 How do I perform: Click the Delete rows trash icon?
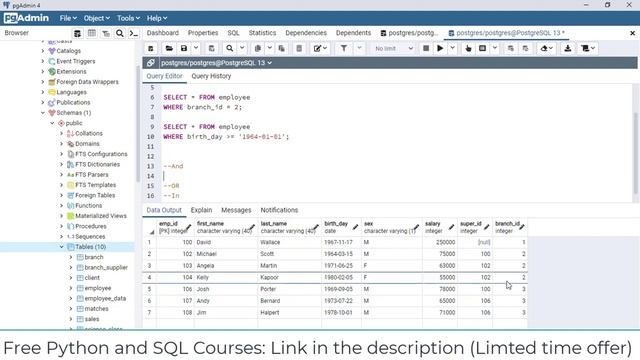(x=299, y=48)
